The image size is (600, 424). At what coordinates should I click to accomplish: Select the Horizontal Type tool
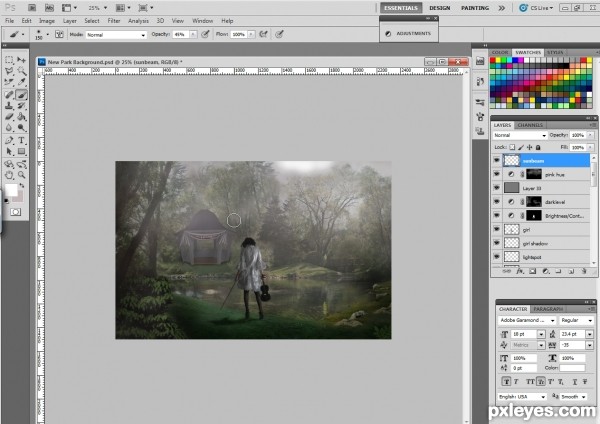[21, 140]
